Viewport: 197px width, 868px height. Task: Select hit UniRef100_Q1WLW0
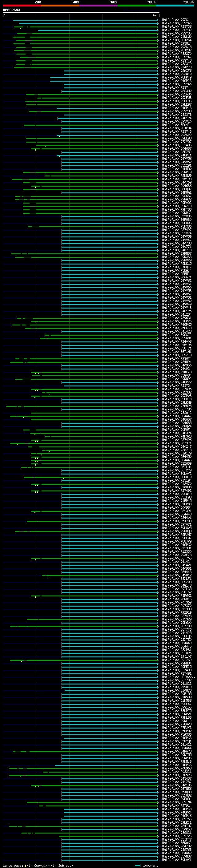(176, 37)
